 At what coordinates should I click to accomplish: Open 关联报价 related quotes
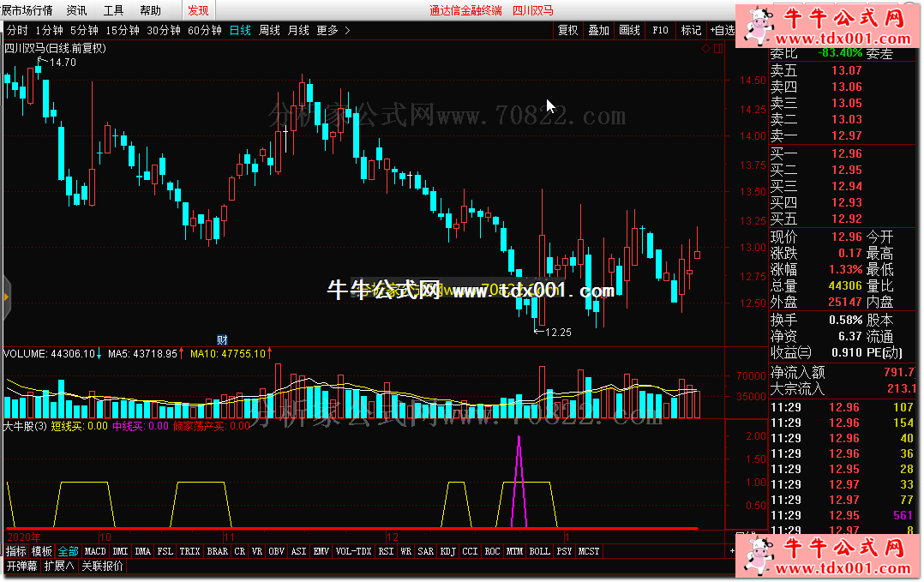(x=102, y=566)
